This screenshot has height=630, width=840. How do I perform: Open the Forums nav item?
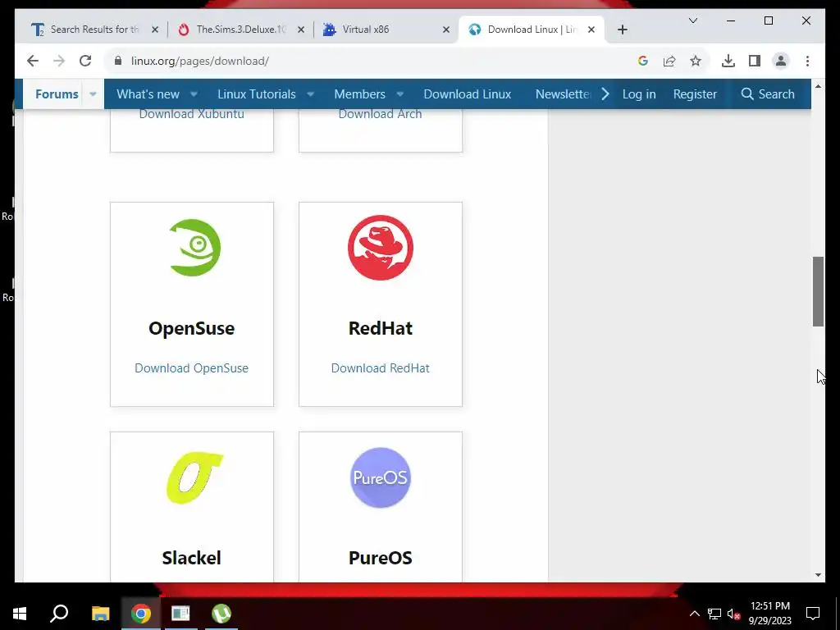57,94
